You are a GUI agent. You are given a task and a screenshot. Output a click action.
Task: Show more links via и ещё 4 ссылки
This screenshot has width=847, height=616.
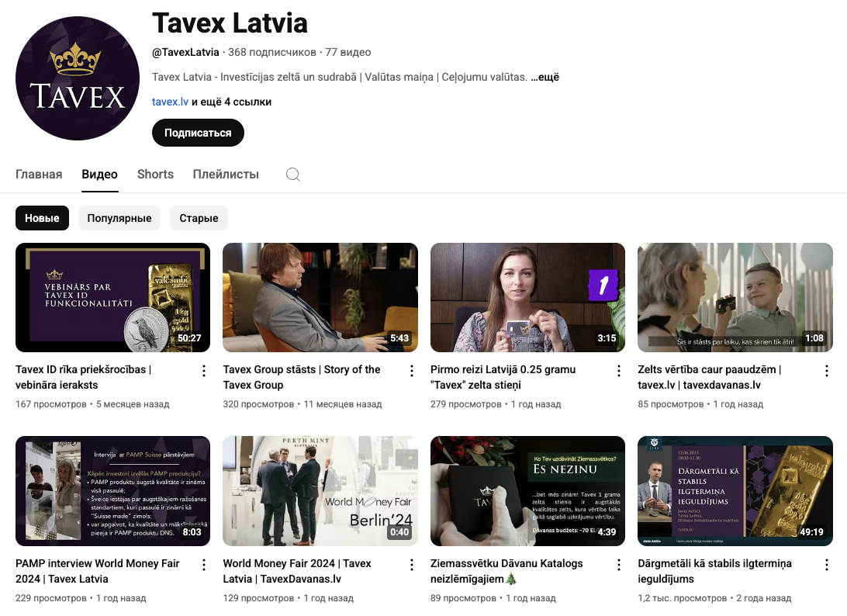(231, 102)
